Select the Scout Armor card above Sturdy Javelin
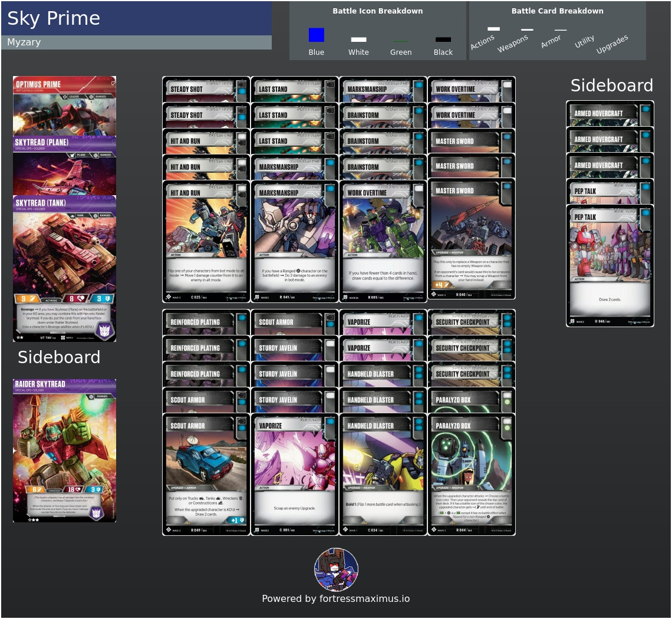 click(294, 322)
